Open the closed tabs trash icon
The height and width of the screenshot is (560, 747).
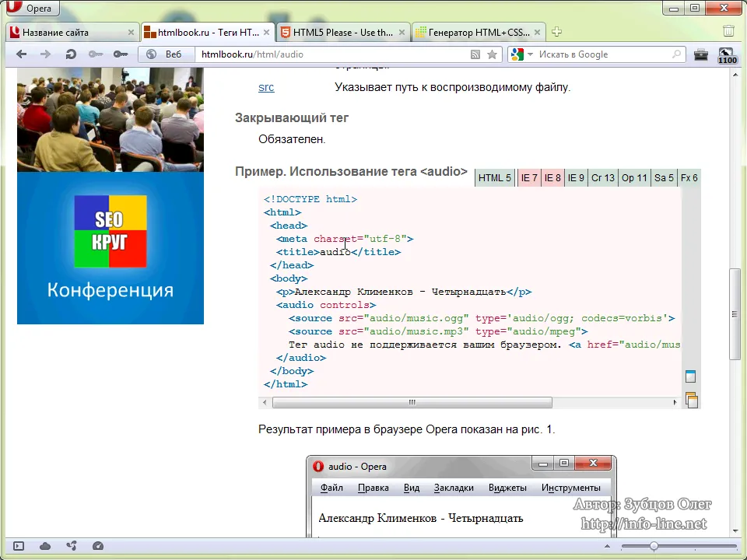pos(728,31)
